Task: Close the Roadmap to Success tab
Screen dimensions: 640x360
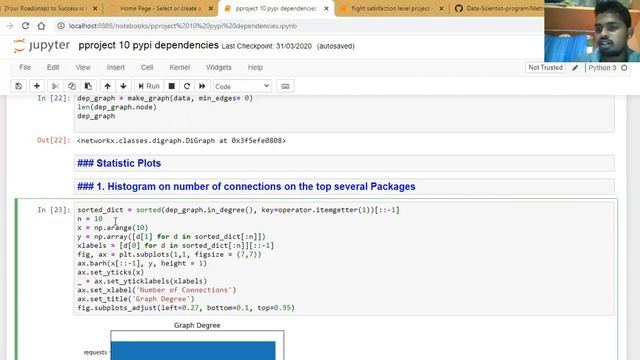Action: (x=95, y=8)
